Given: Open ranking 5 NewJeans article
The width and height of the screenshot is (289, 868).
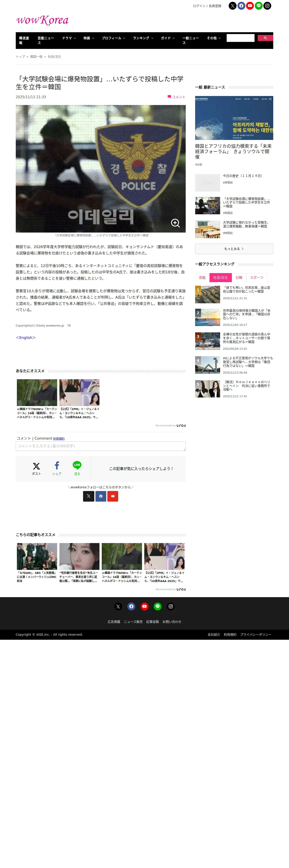Looking at the screenshot, I should tap(246, 386).
